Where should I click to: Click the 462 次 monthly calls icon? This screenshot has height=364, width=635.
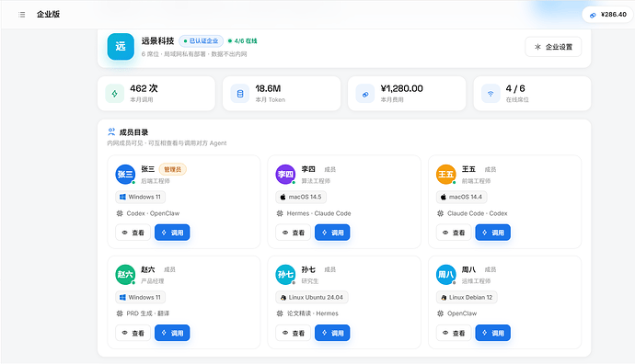point(115,94)
